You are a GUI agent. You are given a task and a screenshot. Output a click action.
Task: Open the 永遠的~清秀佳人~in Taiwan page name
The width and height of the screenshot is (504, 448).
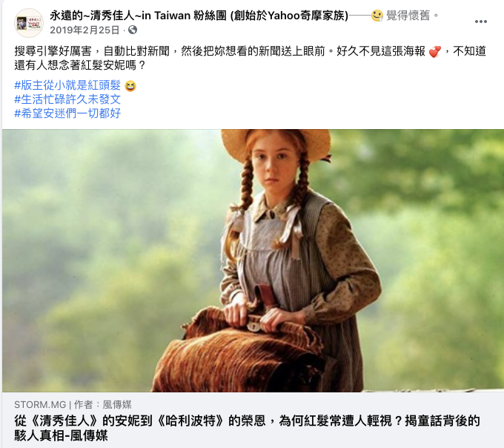point(199,15)
